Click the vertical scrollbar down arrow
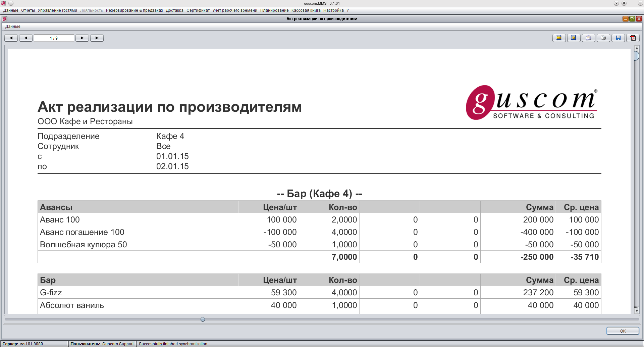 pyautogui.click(x=637, y=311)
